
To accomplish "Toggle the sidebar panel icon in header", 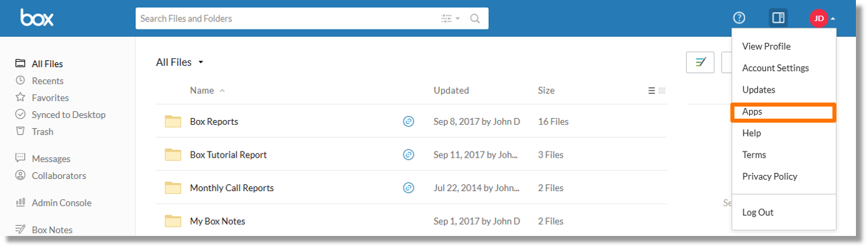I will [778, 18].
